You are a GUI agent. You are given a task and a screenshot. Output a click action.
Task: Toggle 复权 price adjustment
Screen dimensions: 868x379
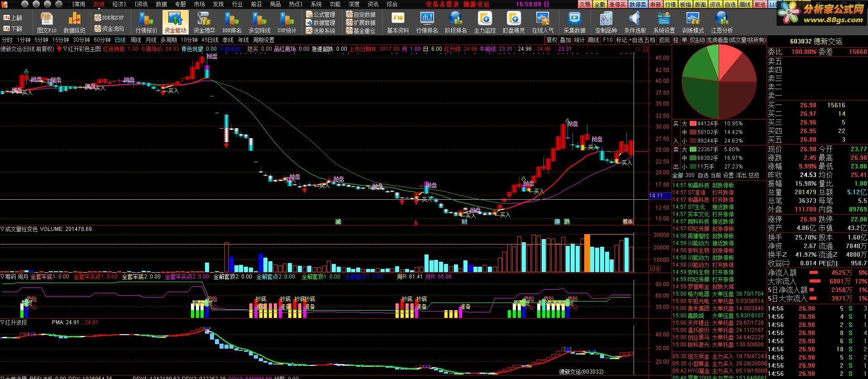tap(552, 40)
